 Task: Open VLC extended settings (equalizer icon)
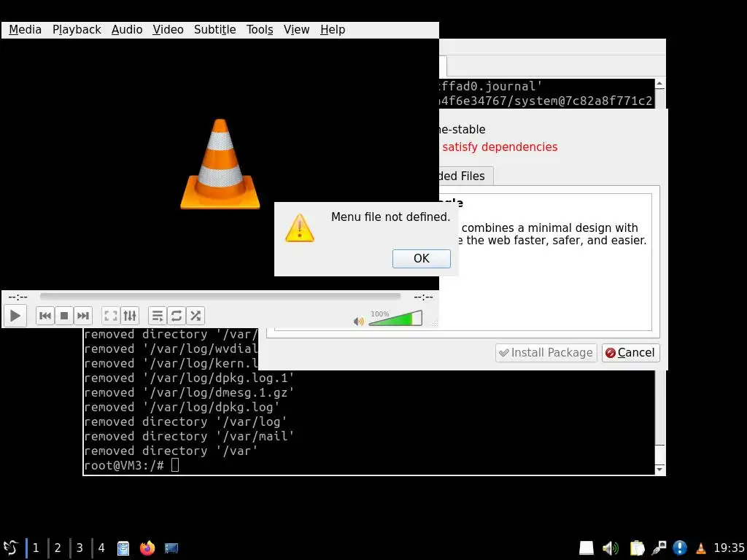[130, 316]
